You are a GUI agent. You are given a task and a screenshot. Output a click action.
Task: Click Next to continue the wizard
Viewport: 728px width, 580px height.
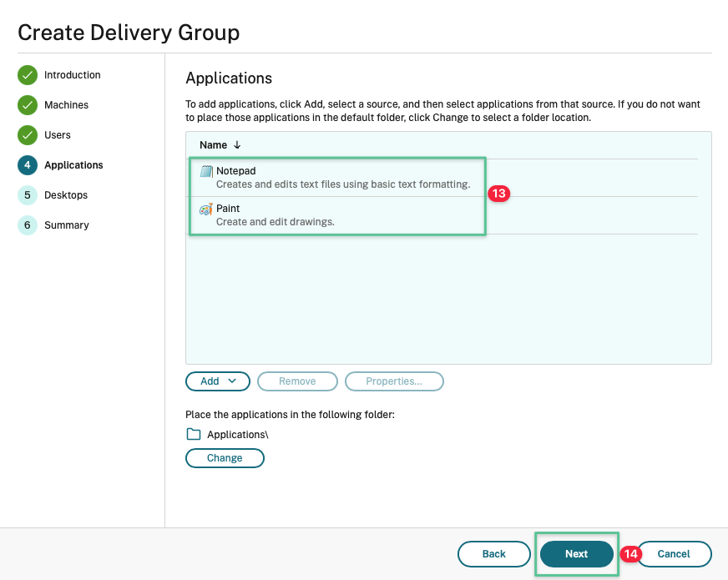click(576, 554)
